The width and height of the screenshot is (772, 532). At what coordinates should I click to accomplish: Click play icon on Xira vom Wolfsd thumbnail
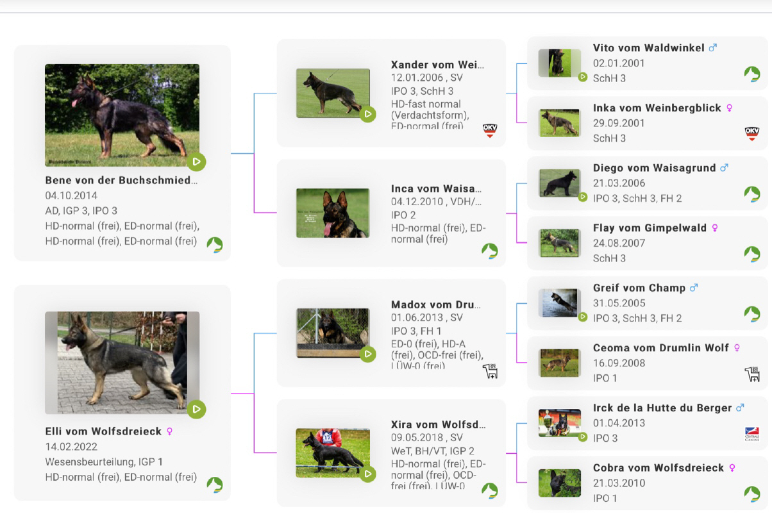point(367,474)
